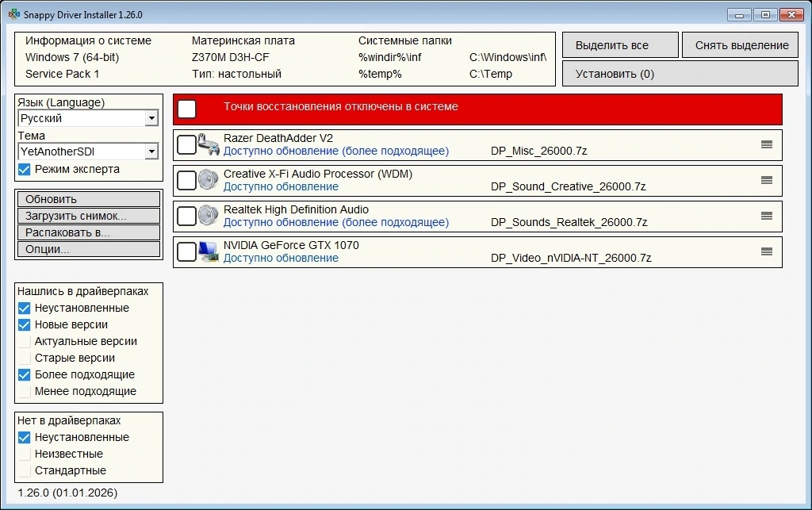812x510 pixels.
Task: Enable the Актуальные версии filter
Action: click(x=25, y=342)
